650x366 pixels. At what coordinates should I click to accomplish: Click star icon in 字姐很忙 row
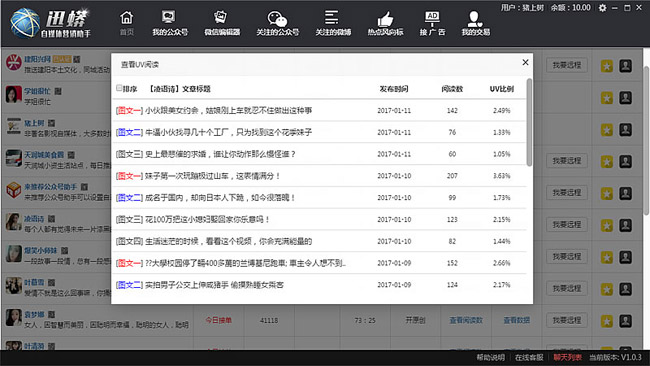click(x=606, y=98)
